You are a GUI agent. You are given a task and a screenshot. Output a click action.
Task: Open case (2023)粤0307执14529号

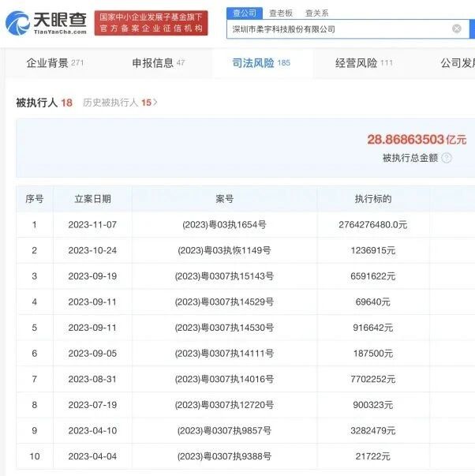coord(224,302)
